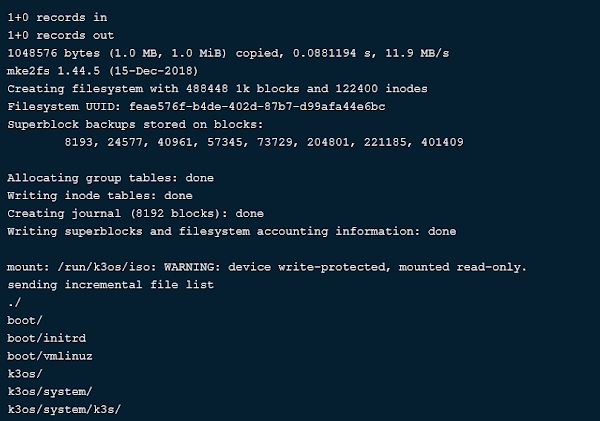Click the superblock number 8193
The height and width of the screenshot is (421, 600).
[78, 142]
